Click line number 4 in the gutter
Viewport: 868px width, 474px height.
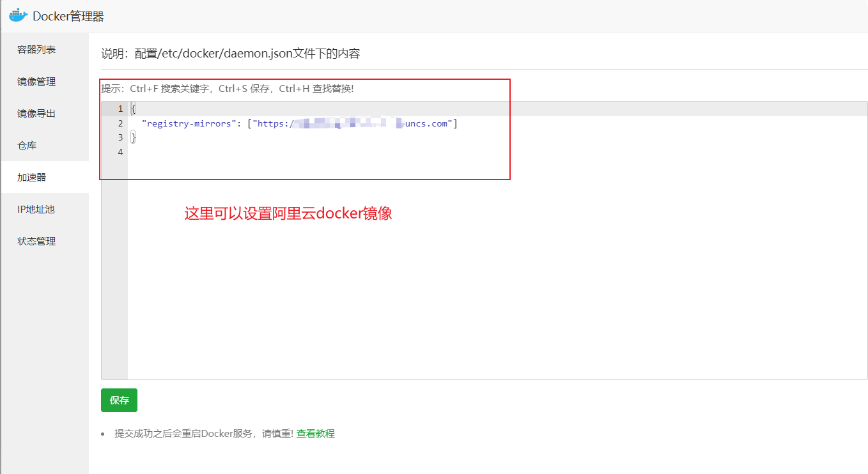(120, 152)
